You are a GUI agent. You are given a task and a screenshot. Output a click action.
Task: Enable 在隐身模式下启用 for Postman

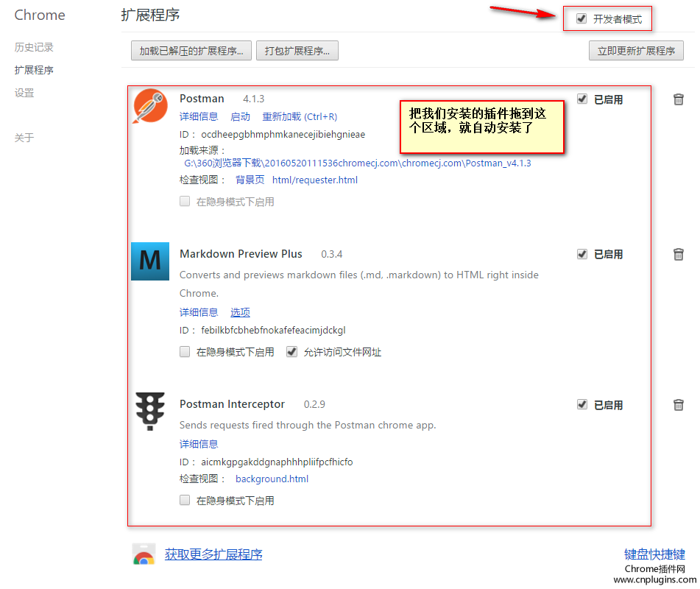point(185,202)
